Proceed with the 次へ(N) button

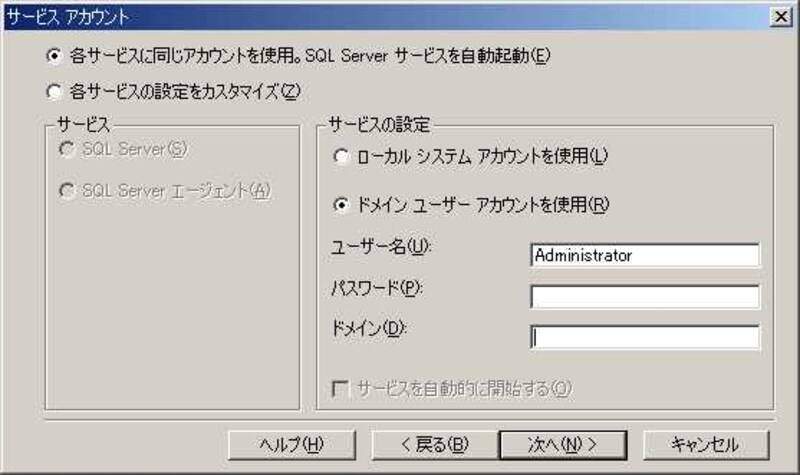click(x=563, y=445)
